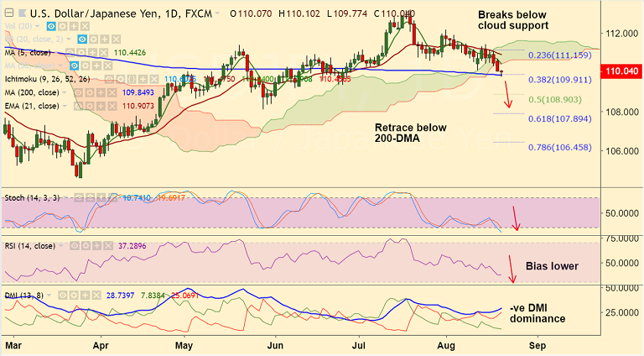
Task: Click the plus icon on the EMA (21, close) row
Action: click(101, 106)
